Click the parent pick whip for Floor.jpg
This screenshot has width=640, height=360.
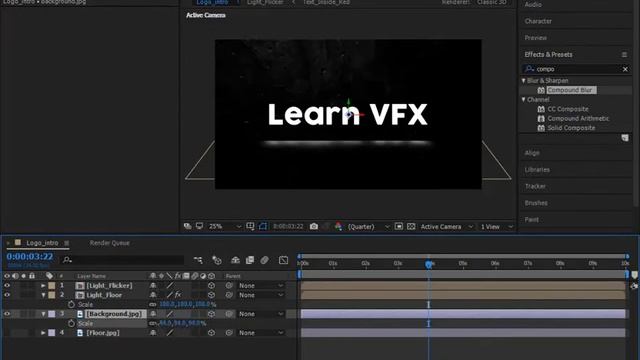coord(229,333)
